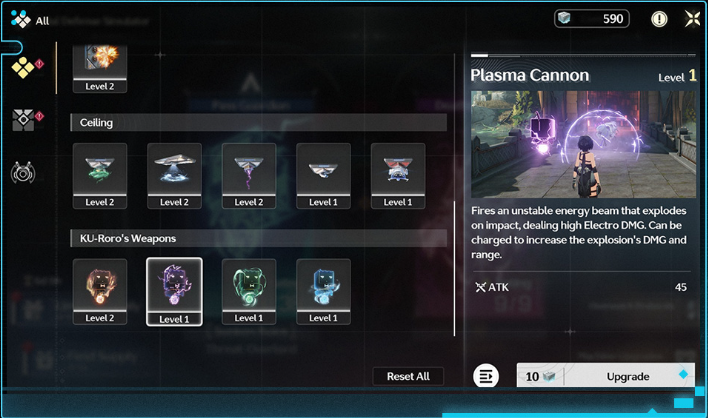Select the orange fire KU-Roro weapon Level 2

(x=100, y=292)
